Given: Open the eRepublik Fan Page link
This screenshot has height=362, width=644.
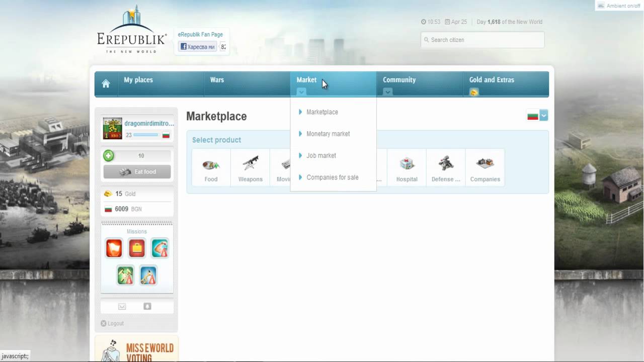Looking at the screenshot, I should [200, 35].
